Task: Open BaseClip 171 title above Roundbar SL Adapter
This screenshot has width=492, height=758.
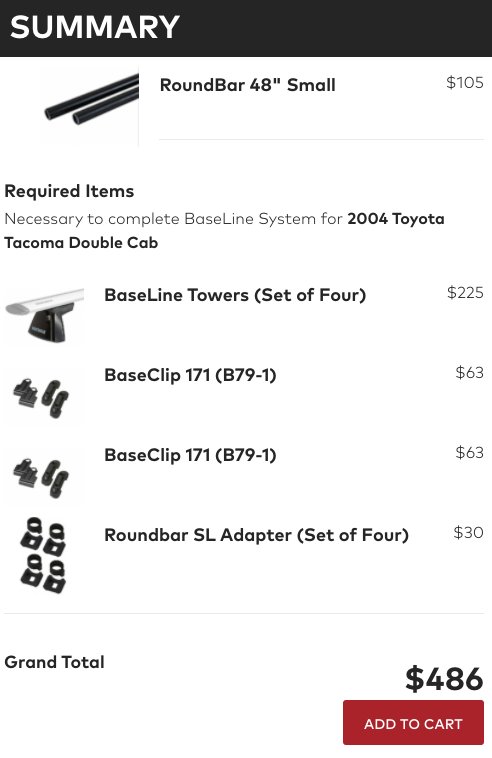Action: (x=190, y=455)
